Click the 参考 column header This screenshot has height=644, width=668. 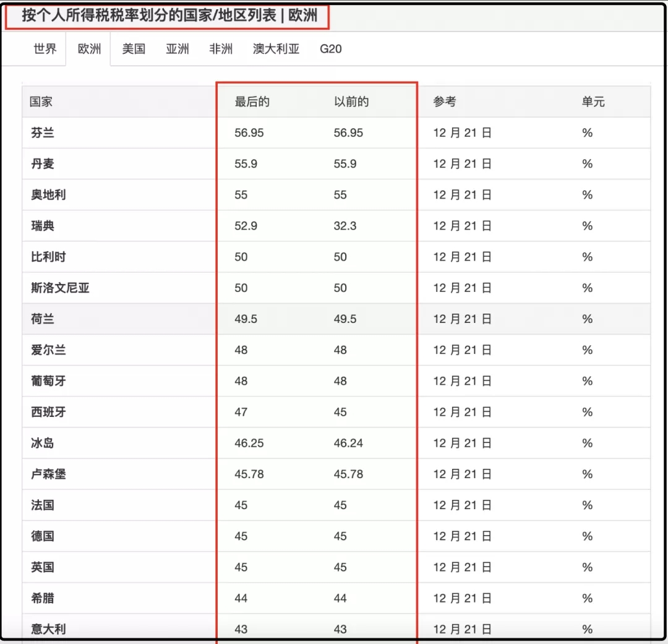(444, 102)
